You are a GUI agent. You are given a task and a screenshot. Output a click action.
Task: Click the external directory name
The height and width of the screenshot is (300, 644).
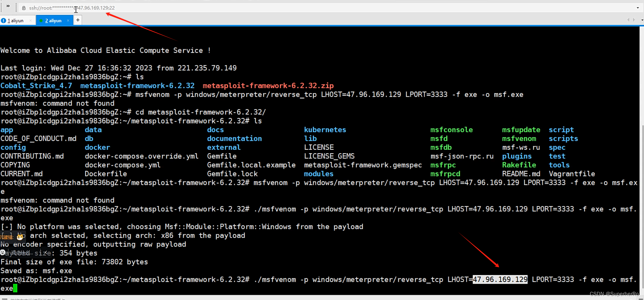click(x=224, y=147)
